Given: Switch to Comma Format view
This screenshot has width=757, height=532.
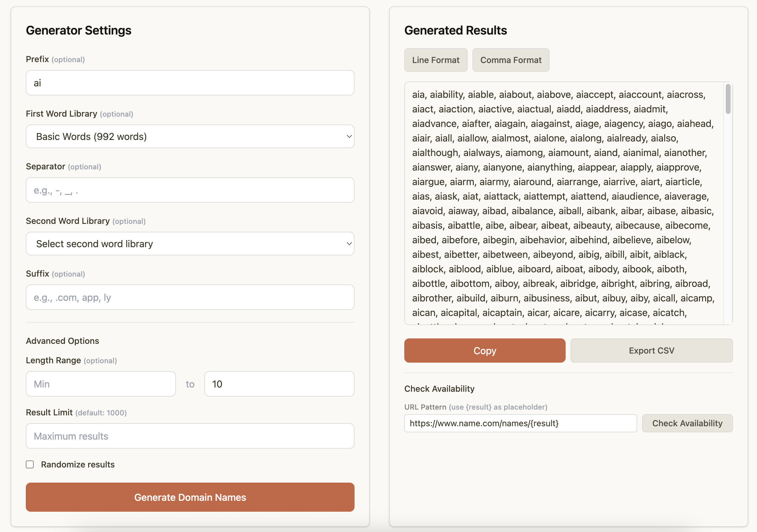Looking at the screenshot, I should [510, 60].
